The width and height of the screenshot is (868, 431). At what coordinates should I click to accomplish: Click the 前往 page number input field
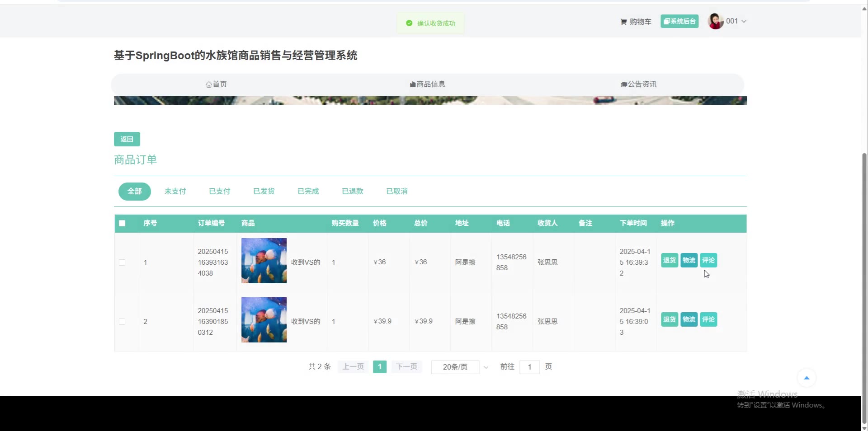point(529,367)
